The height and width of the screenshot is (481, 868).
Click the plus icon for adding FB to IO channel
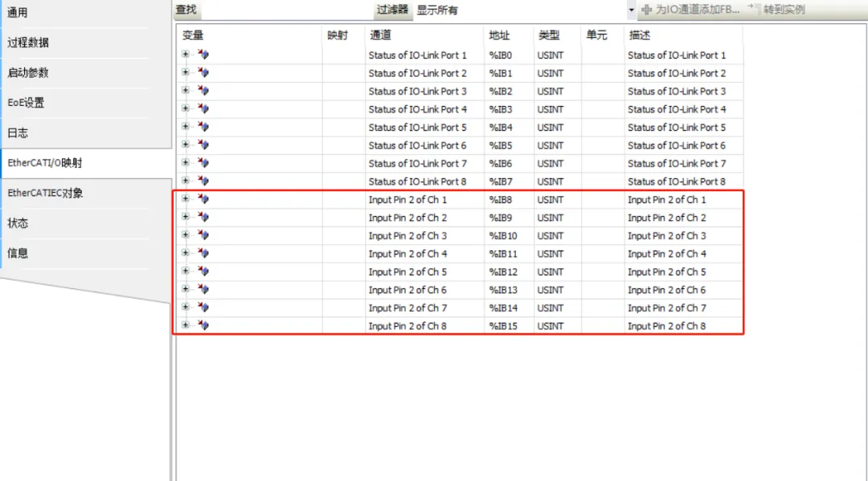coord(646,10)
